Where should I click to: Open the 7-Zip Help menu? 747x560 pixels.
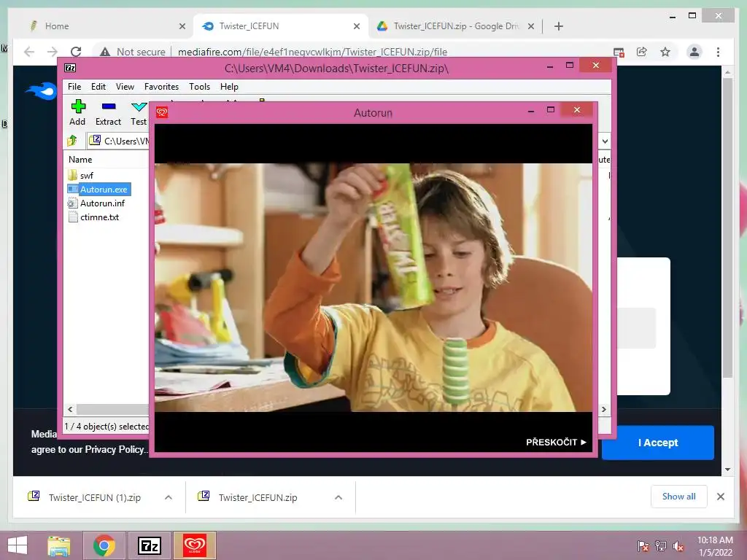[x=229, y=87]
